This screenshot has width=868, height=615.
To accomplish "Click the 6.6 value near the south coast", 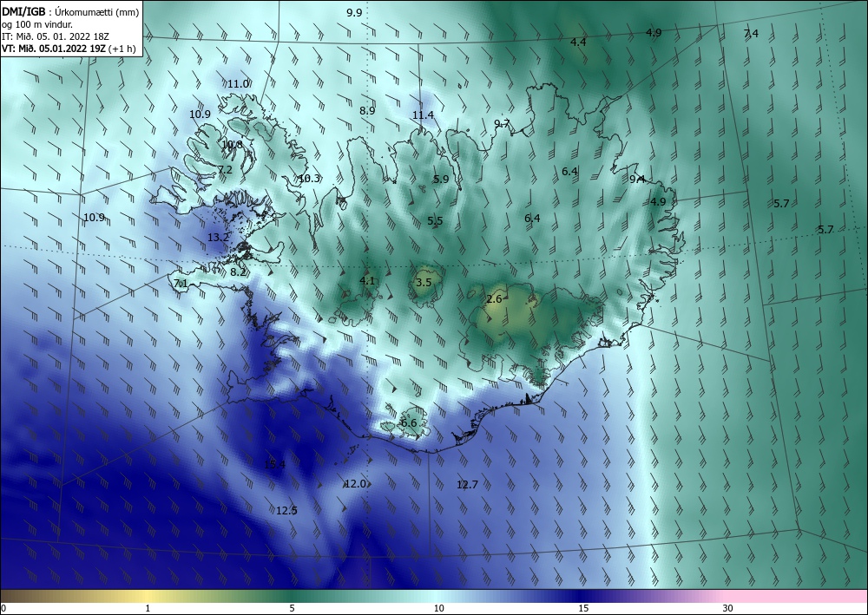I will coord(409,423).
